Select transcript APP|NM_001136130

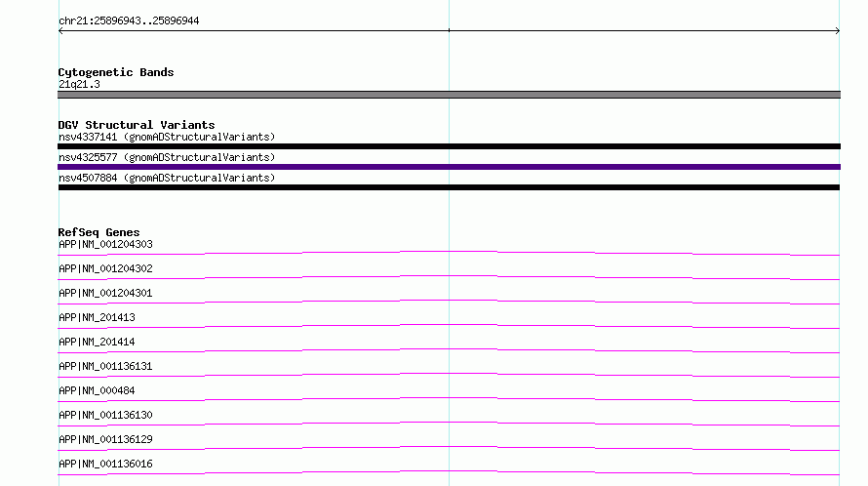[x=105, y=415]
